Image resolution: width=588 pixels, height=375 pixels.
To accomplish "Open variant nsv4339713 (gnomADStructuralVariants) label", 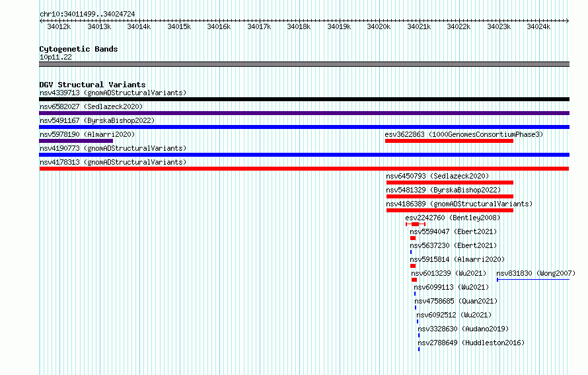I will tap(113, 93).
